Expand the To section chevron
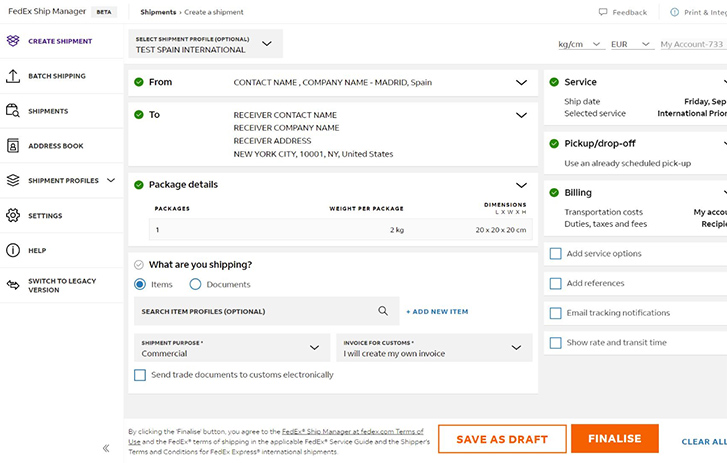The image size is (727, 463). coord(521,115)
